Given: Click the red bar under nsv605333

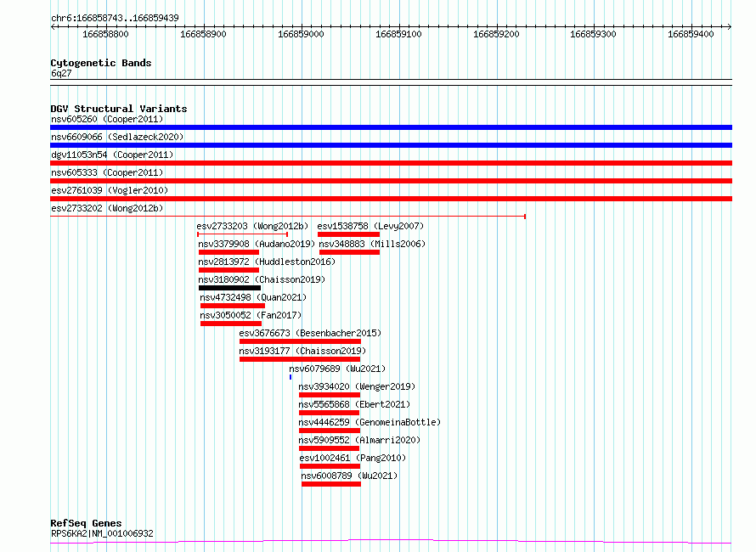Looking at the screenshot, I should coord(391,181).
